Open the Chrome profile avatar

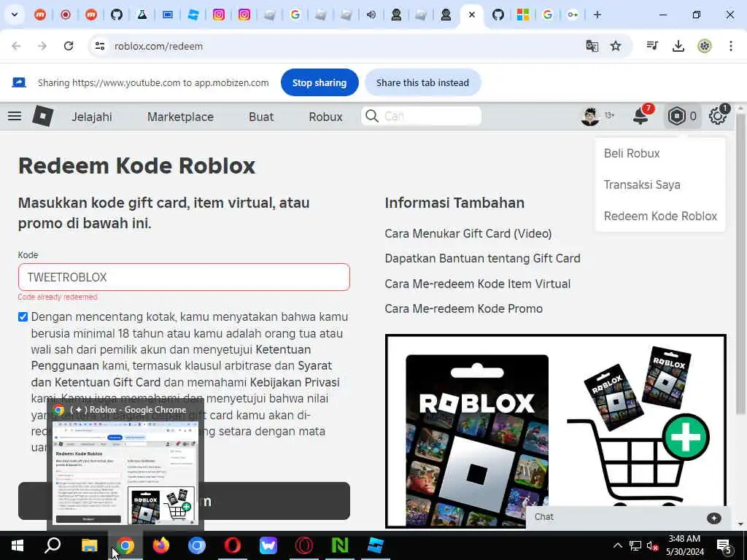pyautogui.click(x=705, y=46)
